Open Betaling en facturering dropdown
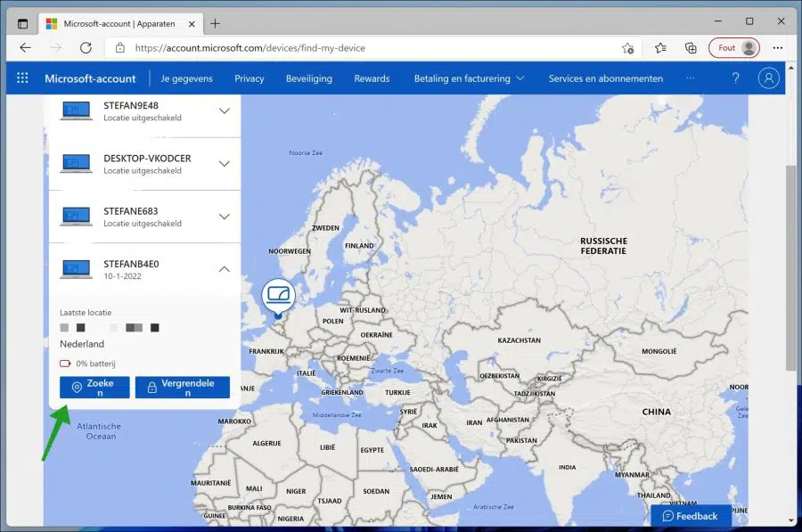 tap(469, 78)
